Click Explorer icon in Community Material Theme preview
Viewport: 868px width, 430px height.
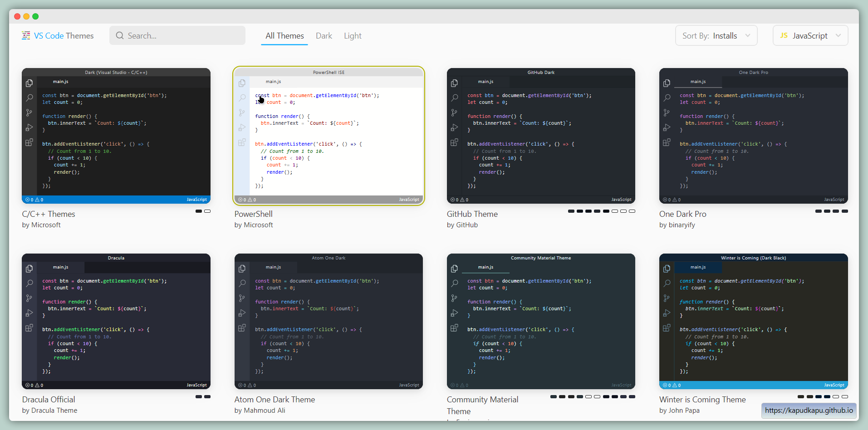[x=454, y=269]
